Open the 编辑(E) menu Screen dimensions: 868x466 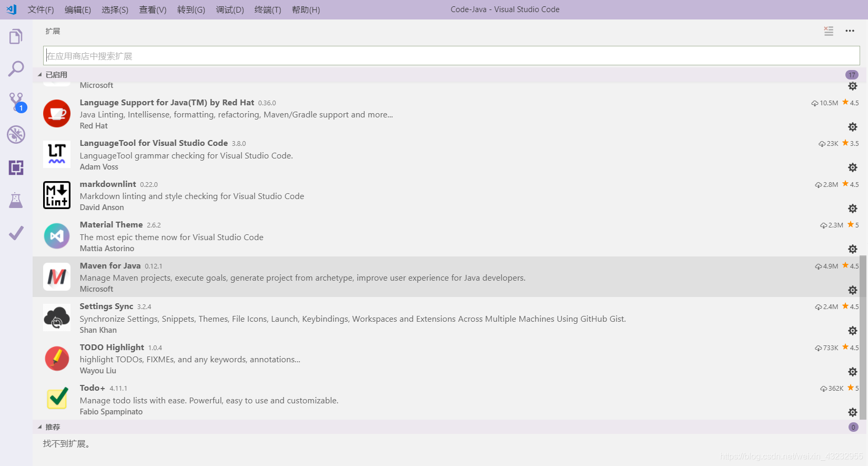pos(78,9)
